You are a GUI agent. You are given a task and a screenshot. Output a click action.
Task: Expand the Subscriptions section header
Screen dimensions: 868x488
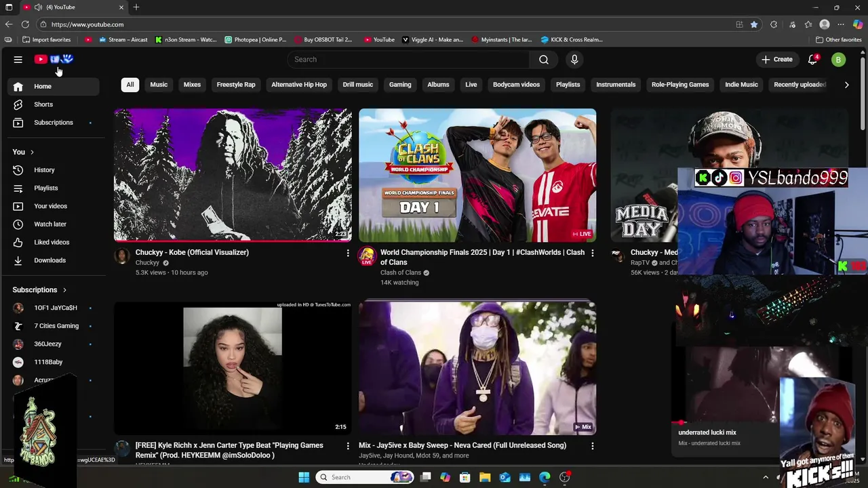pyautogui.click(x=39, y=290)
